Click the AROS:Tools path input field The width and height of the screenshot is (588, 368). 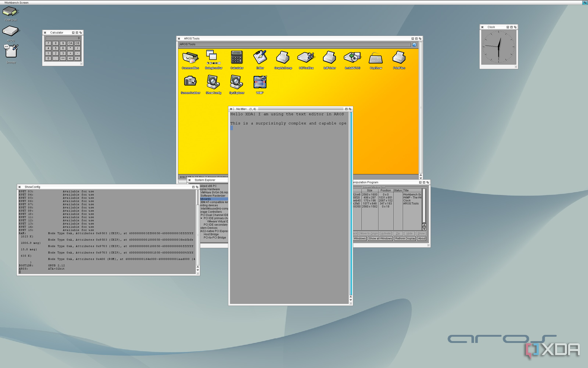[295, 45]
